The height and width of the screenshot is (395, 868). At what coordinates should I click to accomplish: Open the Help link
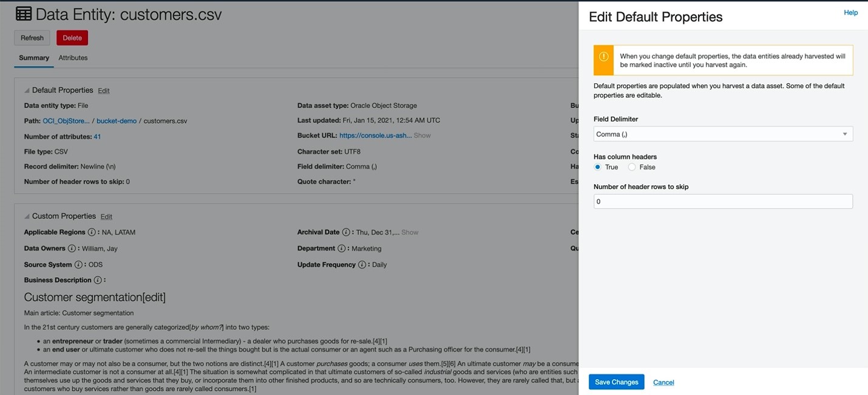(850, 13)
